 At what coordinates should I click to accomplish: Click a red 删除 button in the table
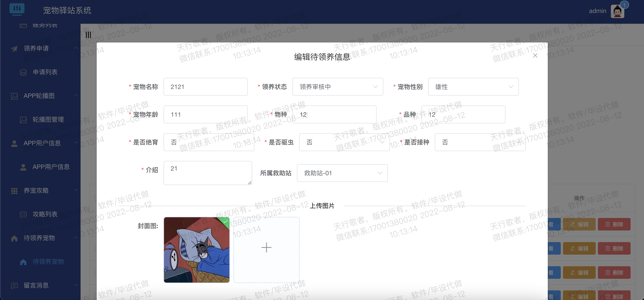point(614,248)
